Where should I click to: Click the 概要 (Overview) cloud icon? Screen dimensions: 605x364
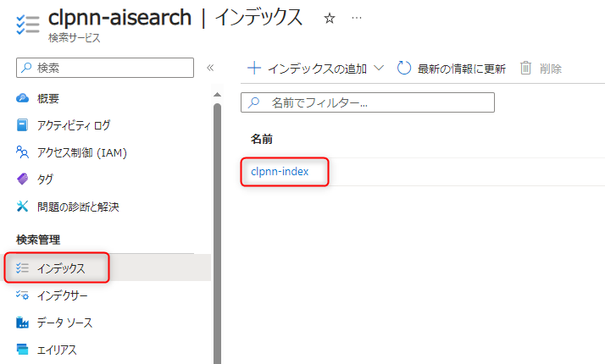coord(23,98)
